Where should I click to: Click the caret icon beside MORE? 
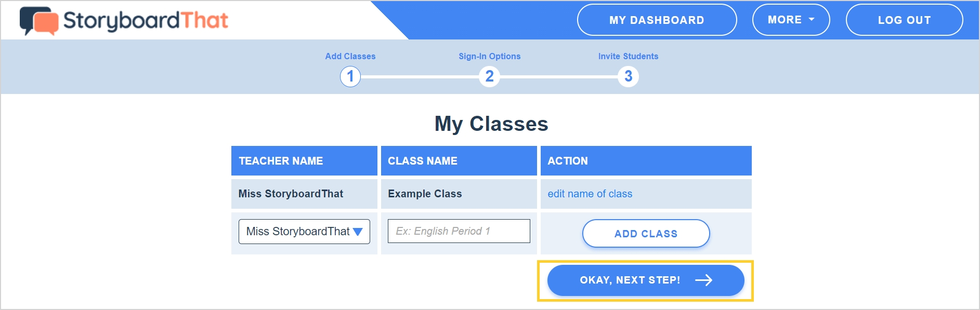pyautogui.click(x=812, y=20)
